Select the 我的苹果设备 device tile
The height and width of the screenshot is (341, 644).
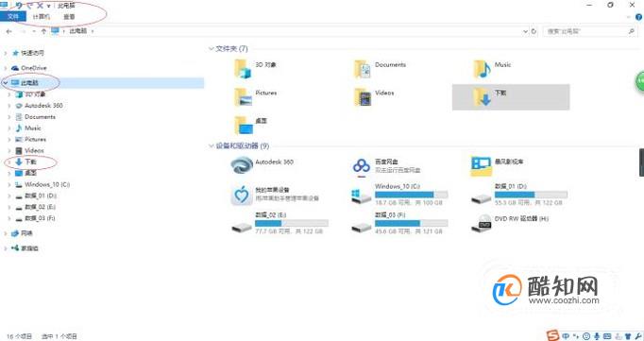[275, 195]
